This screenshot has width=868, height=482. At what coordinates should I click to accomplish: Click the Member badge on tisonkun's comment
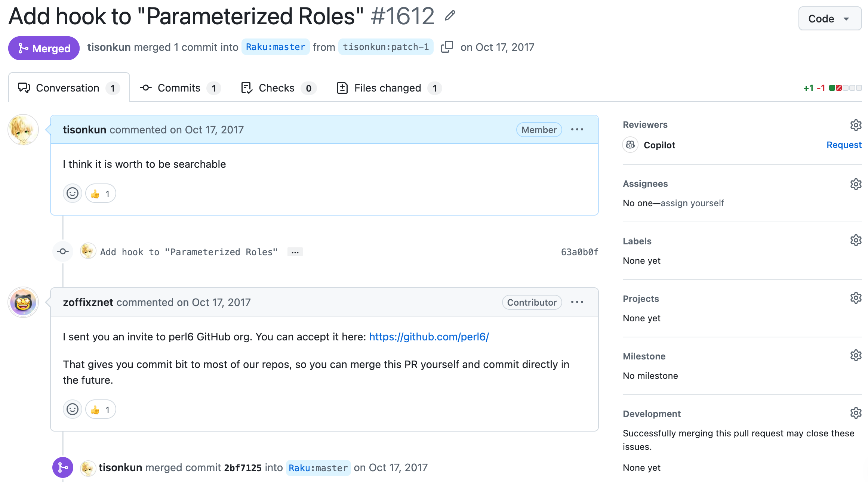click(x=539, y=130)
